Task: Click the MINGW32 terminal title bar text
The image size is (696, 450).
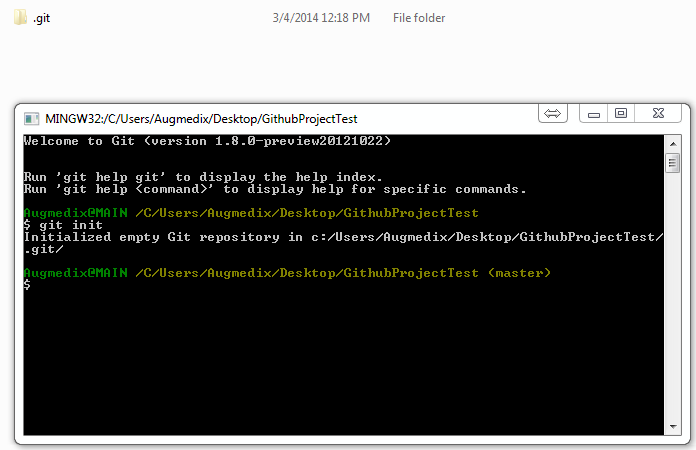Action: (x=200, y=118)
